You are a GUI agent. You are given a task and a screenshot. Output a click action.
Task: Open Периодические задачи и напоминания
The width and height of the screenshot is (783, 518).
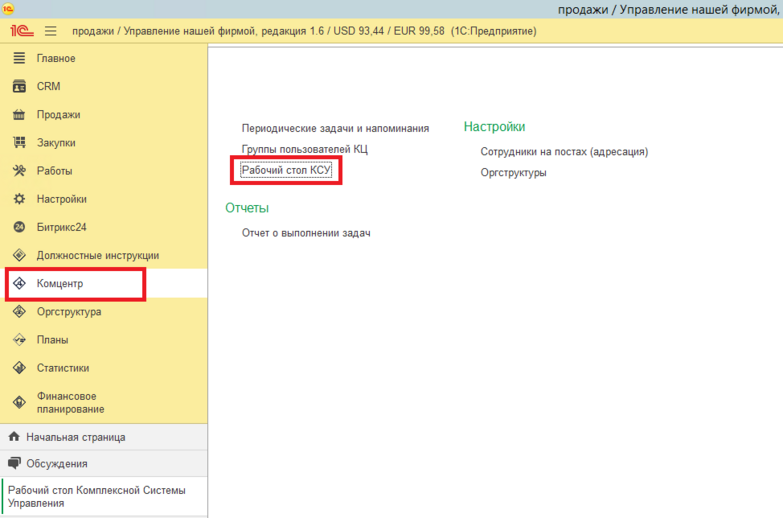335,128
